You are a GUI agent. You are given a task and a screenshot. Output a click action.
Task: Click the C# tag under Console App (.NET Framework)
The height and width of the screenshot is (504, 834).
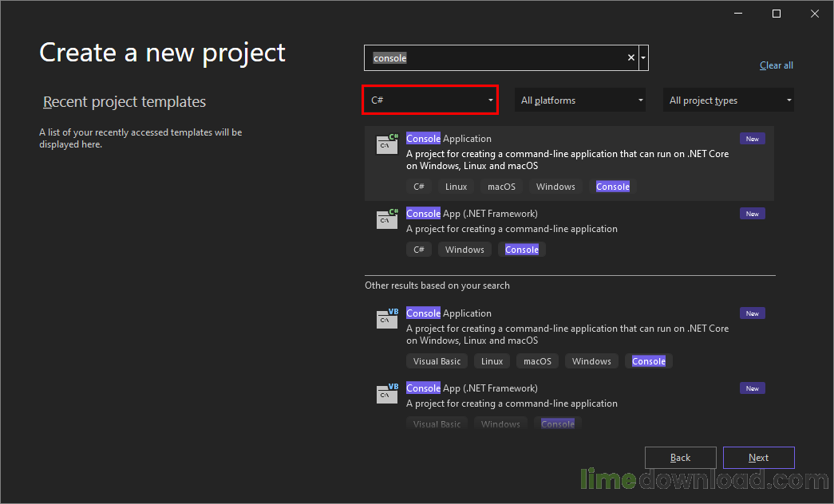[419, 249]
